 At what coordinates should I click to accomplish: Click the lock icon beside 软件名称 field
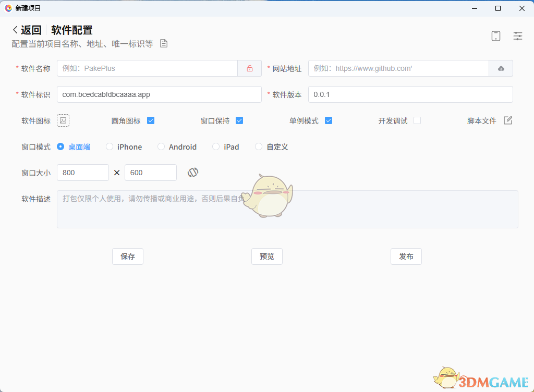[x=249, y=68]
